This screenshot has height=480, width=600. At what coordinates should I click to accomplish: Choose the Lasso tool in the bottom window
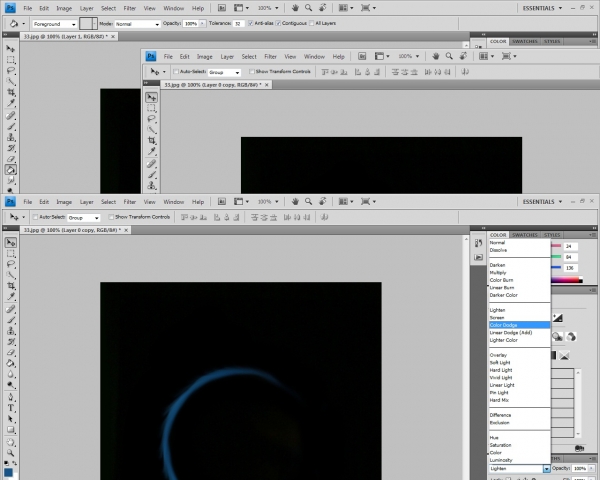pyautogui.click(x=11, y=264)
